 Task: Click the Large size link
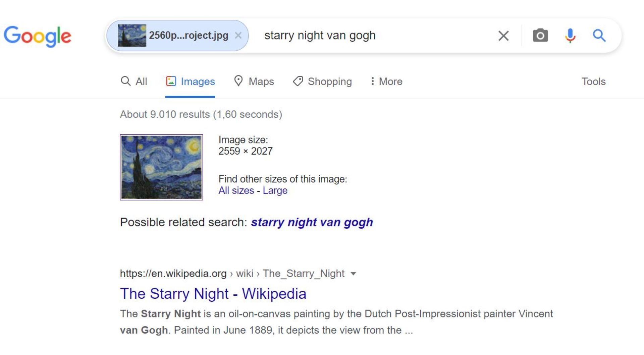point(275,190)
